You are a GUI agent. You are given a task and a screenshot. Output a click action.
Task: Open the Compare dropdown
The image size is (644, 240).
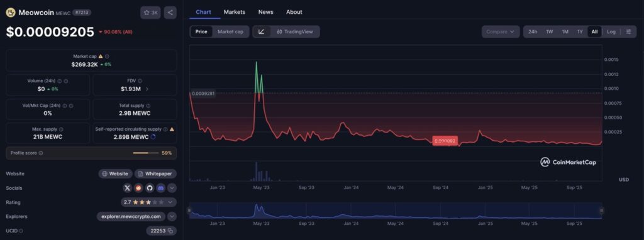[500, 31]
